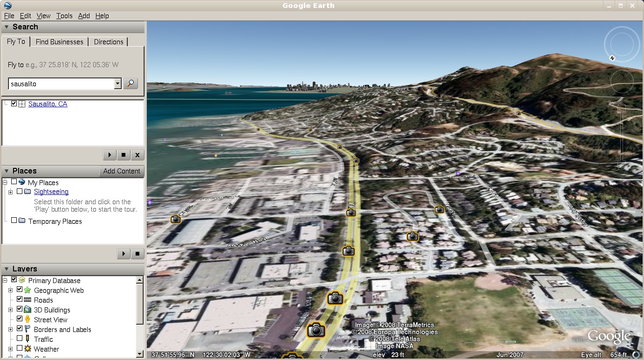The height and width of the screenshot is (360, 644).
Task: Disable the 3D Buildings layer checkbox
Action: point(20,310)
